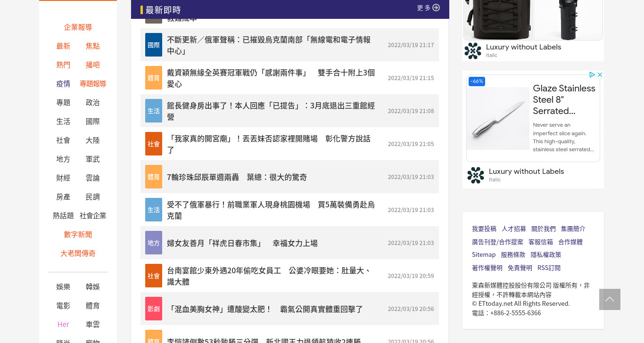Go to 雲論 category in sidebar
The height and width of the screenshot is (343, 644).
tap(93, 178)
